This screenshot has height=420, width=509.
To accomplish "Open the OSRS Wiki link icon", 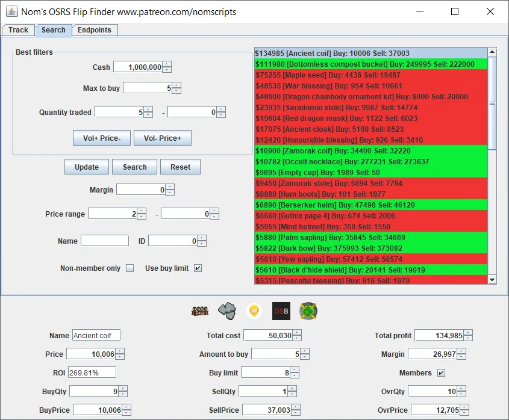I will coord(199,311).
